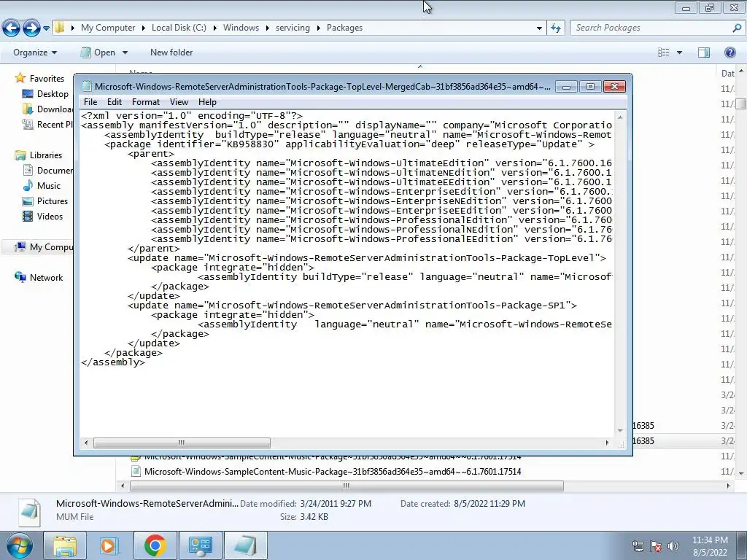Click servicing breadcrumb segment

(293, 28)
